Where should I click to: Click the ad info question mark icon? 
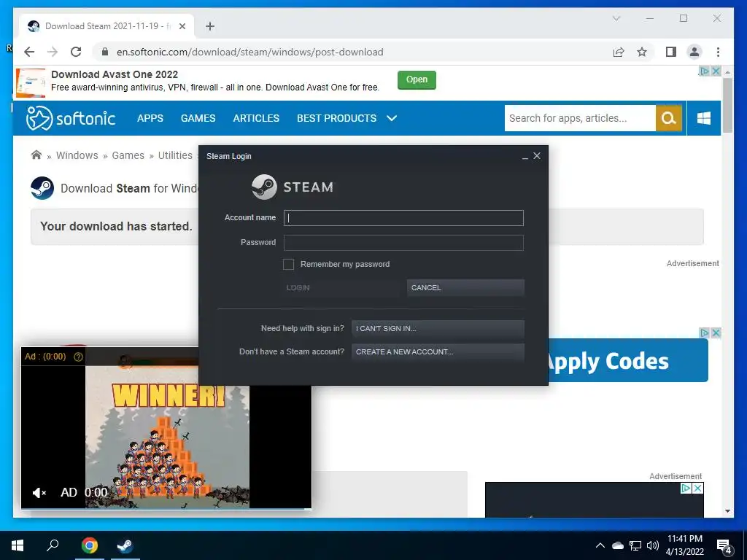tap(79, 357)
